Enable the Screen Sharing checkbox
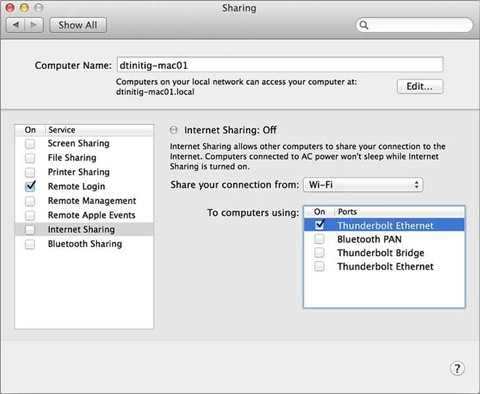 click(x=30, y=144)
